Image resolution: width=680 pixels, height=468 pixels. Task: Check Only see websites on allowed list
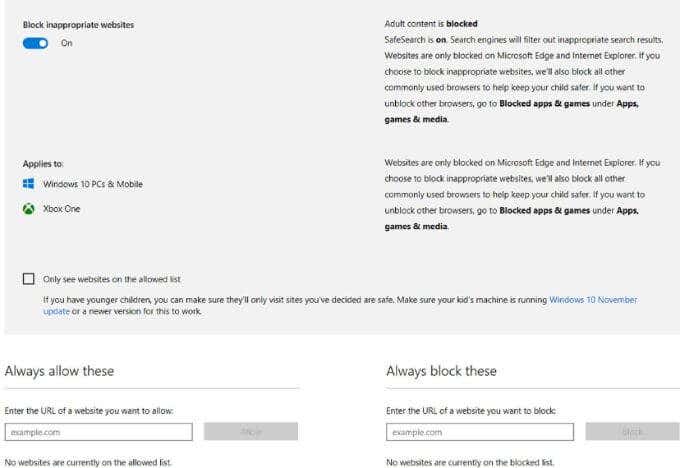[x=28, y=279]
